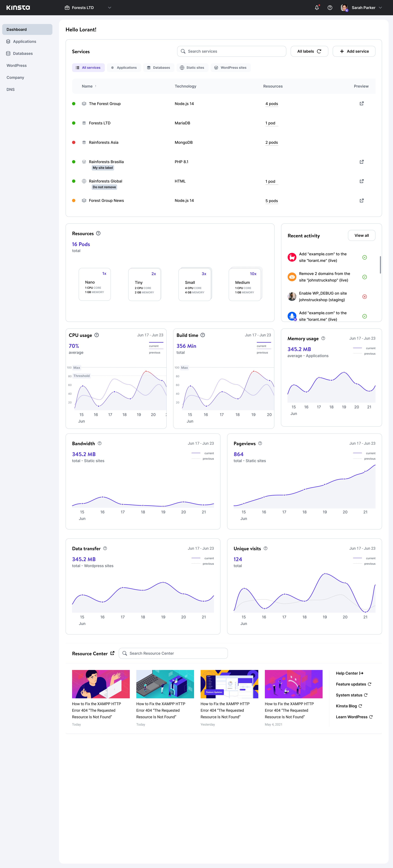
Task: Click the orange status dot for Forest Group News
Action: click(74, 200)
